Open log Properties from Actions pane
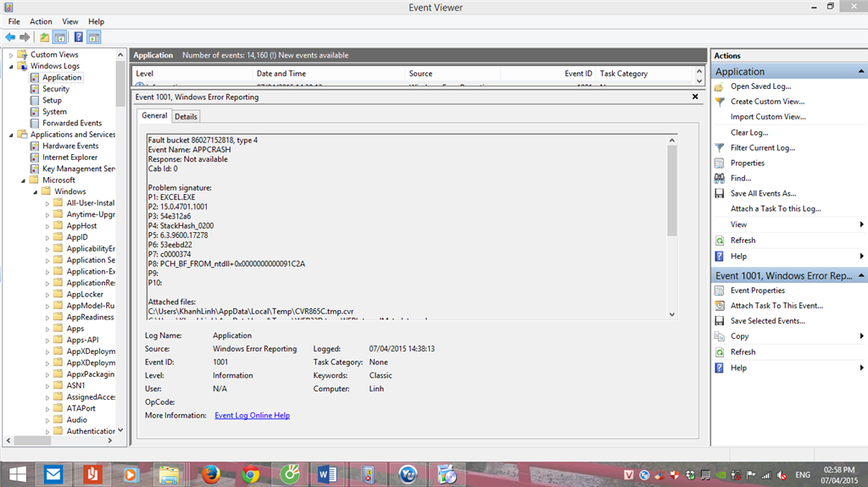The width and height of the screenshot is (868, 487). coord(748,163)
